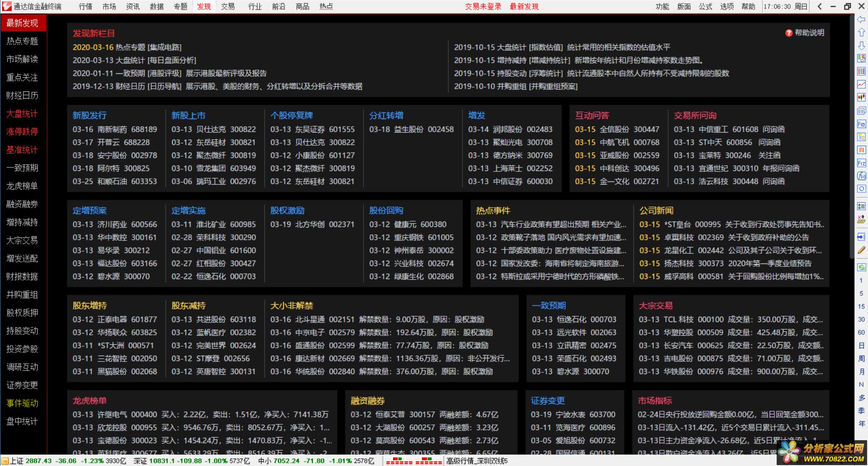Click the blue arrow export icon
The height and width of the screenshot is (466, 868).
(x=861, y=237)
